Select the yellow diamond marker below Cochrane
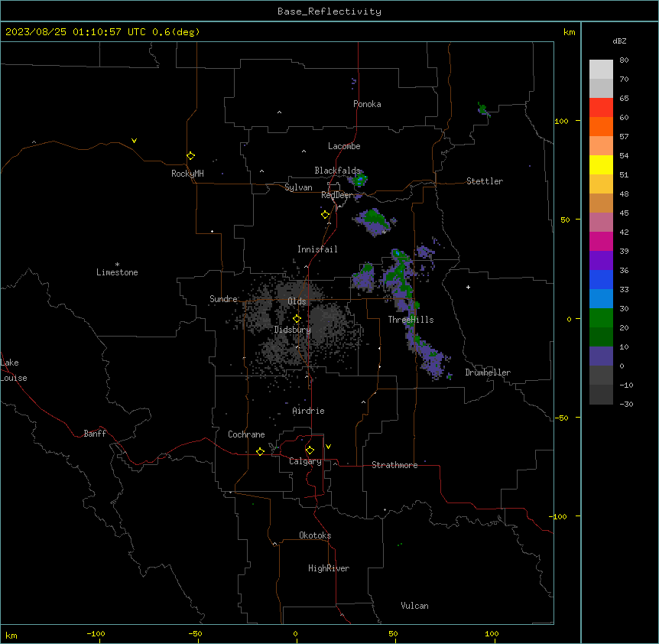 coord(260,451)
